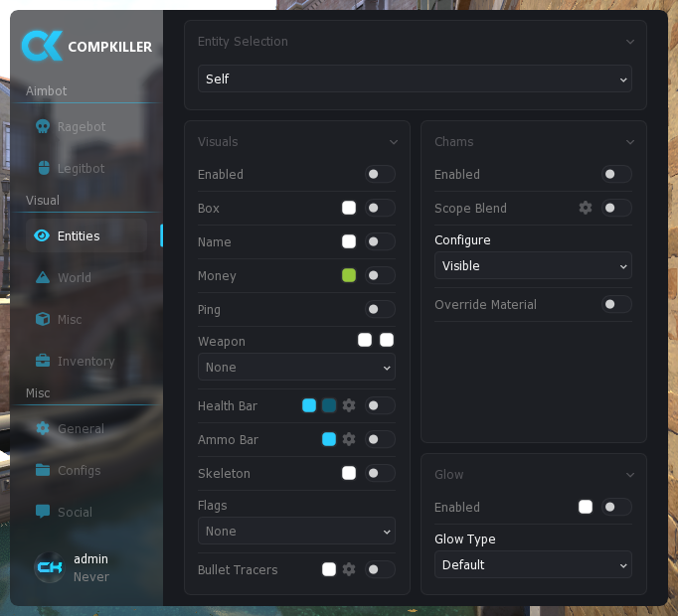The image size is (678, 616).
Task: Open Ammo Bar gear settings
Action: [x=349, y=439]
